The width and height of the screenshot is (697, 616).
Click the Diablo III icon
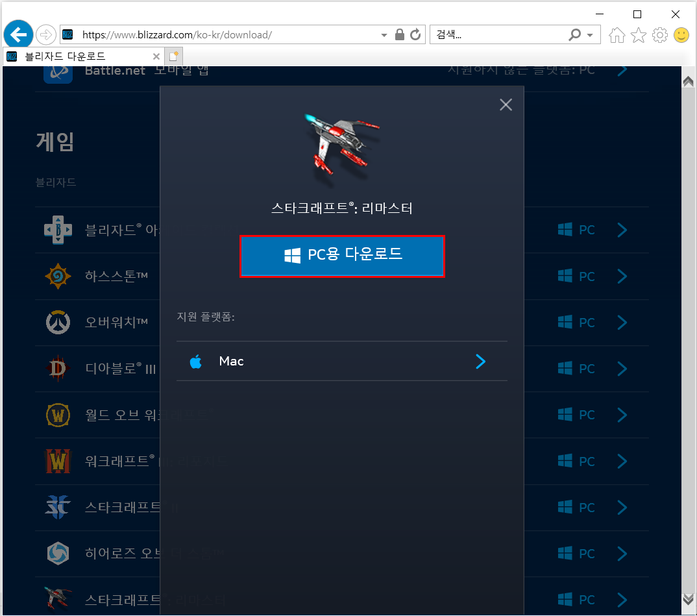tap(58, 369)
